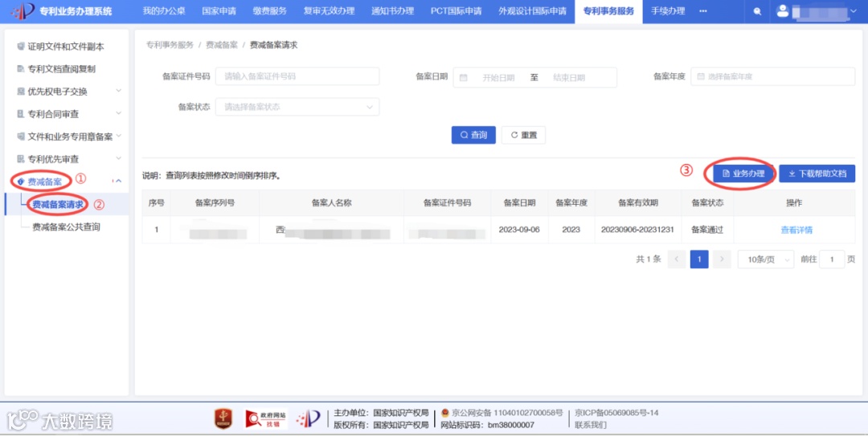
Task: Click the 2023-09-06 date cell
Action: pyautogui.click(x=519, y=230)
